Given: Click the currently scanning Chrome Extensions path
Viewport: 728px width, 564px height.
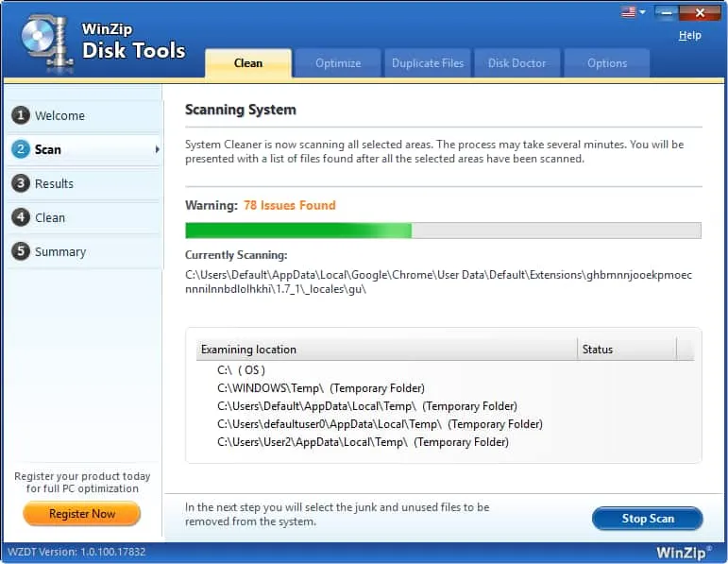Looking at the screenshot, I should coord(438,282).
